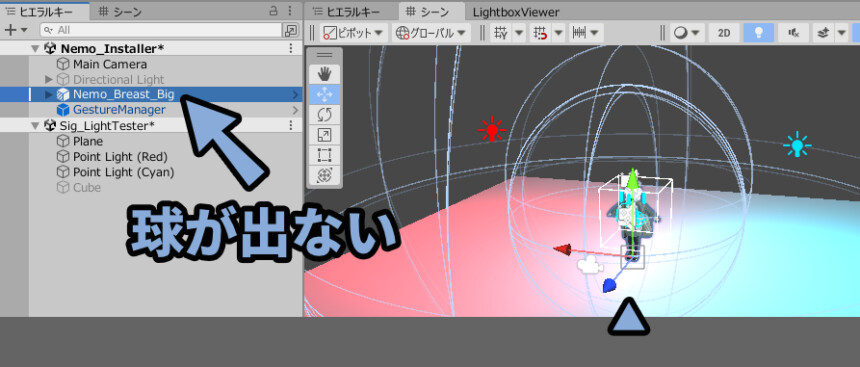
Task: Select the Scale tool
Action: 325,135
